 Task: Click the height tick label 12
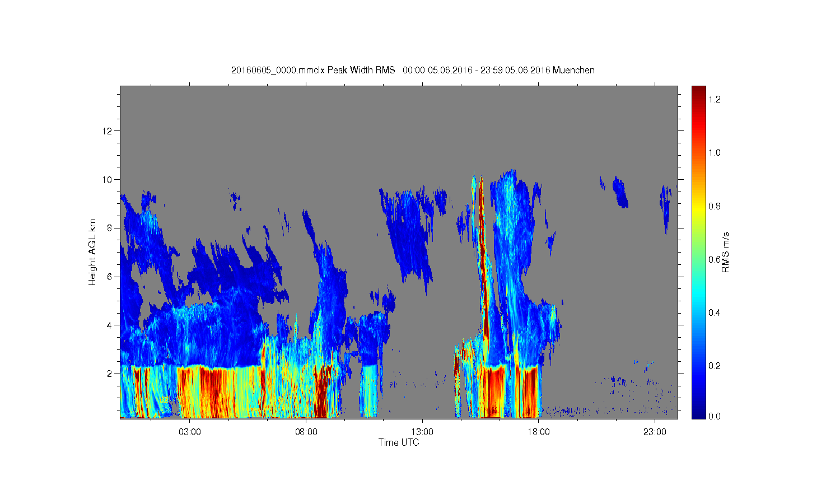click(x=108, y=131)
